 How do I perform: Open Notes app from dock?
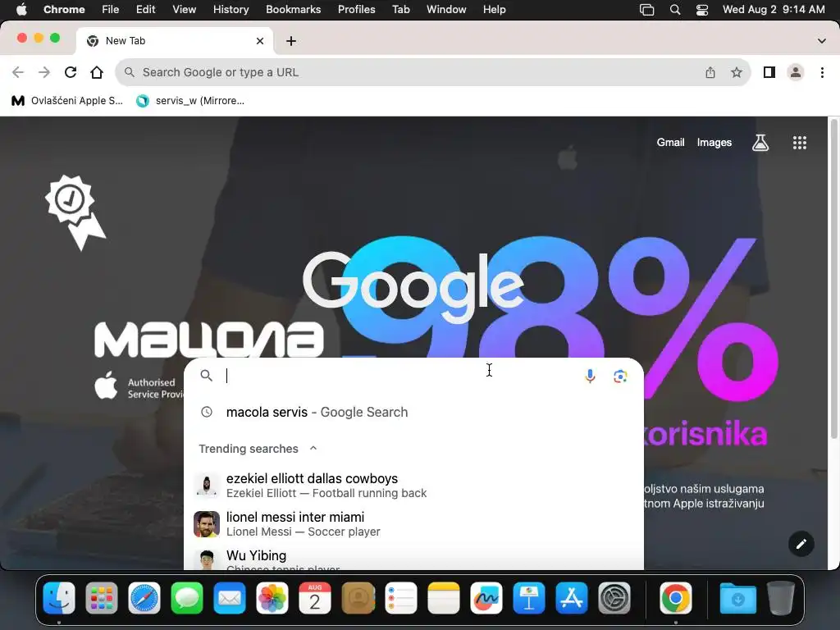(444, 598)
